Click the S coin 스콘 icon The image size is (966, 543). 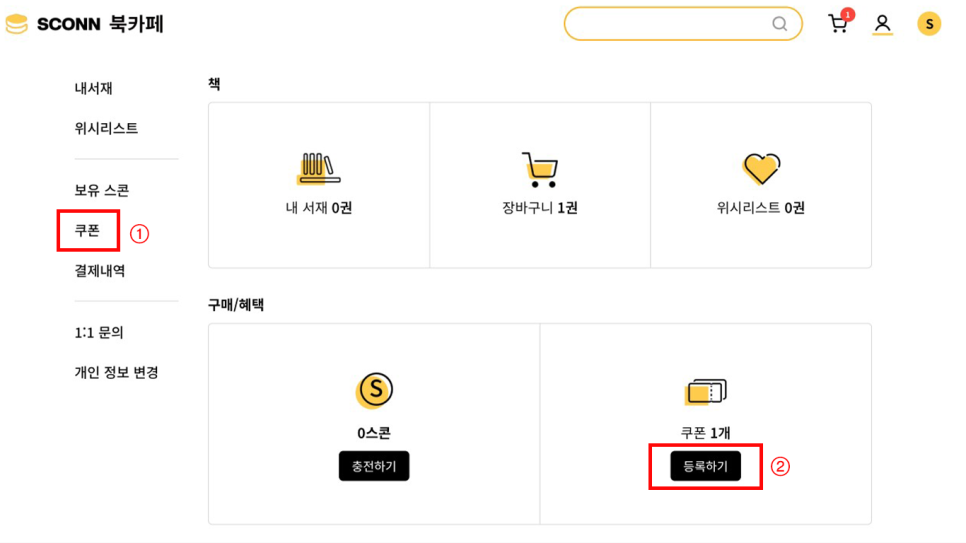(374, 391)
